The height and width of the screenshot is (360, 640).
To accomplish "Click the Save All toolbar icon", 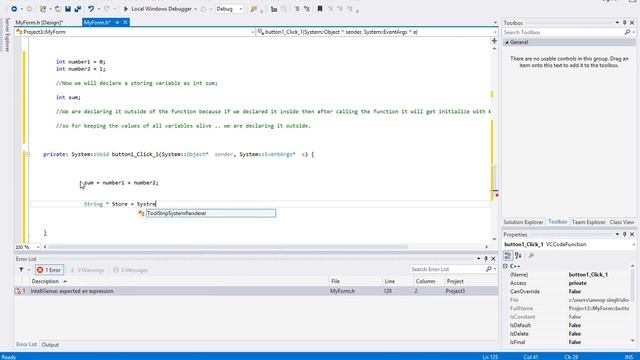I will pyautogui.click(x=78, y=9).
